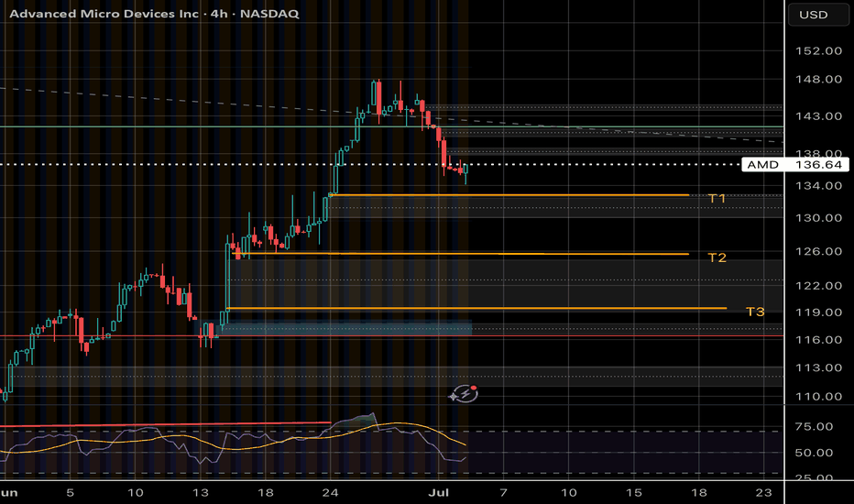Select the red trendline in the oscillator pane
Screen dimensions: 854x504
(166, 424)
